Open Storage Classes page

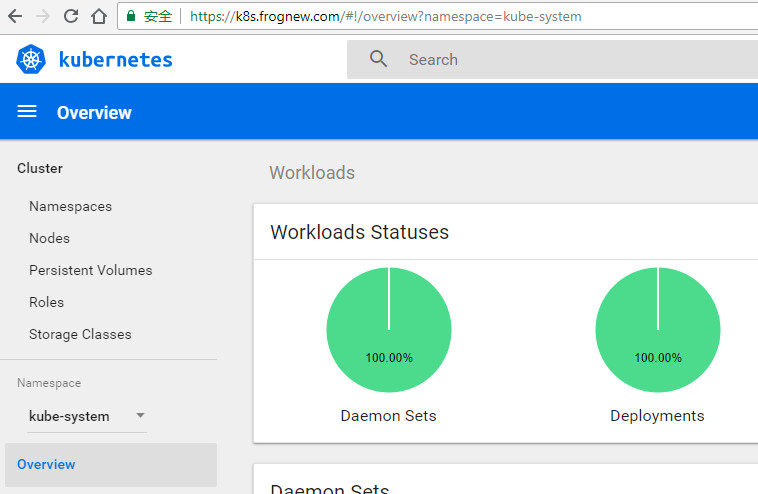[80, 334]
